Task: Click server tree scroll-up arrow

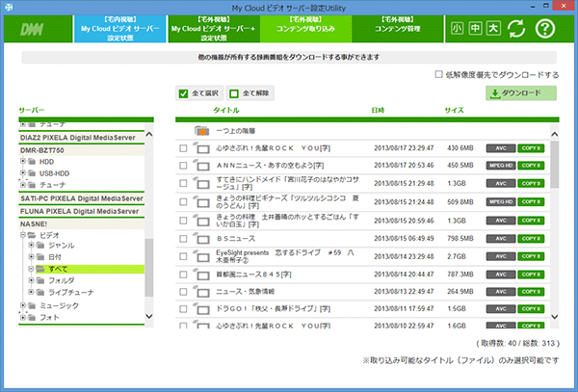Action: (149, 134)
